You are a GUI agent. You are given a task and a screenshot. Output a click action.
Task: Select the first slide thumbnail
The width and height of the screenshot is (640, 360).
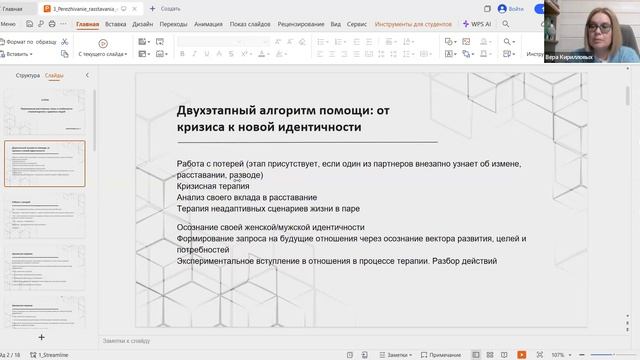(45, 112)
